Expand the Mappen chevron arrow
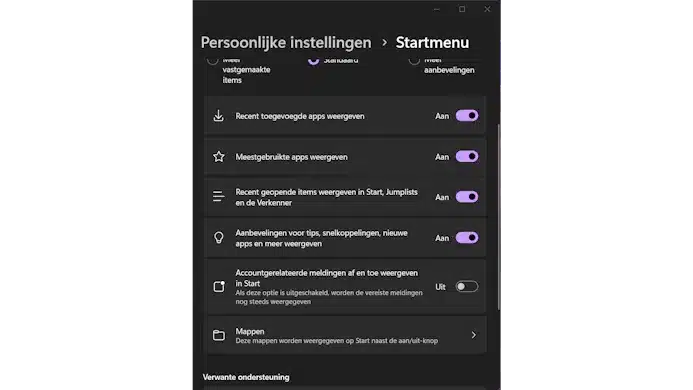693x390 pixels. [x=473, y=335]
